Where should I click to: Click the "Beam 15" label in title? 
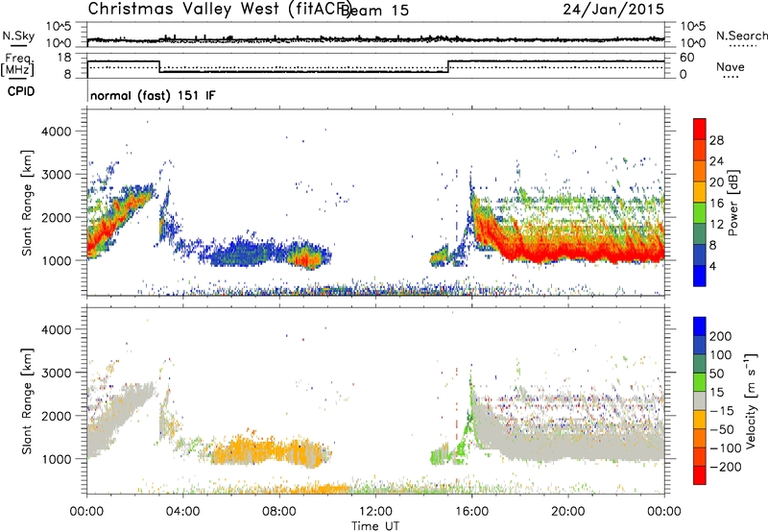pos(373,10)
